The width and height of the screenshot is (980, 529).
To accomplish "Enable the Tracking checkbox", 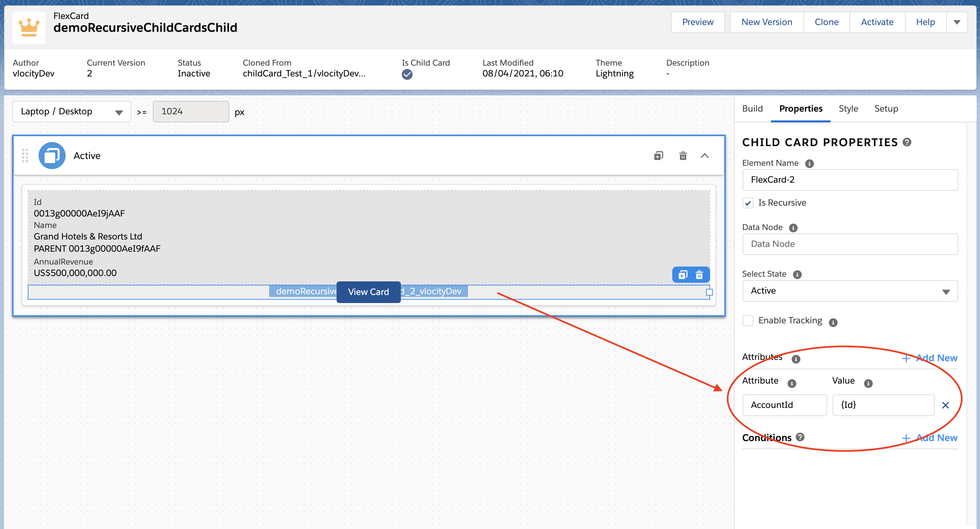I will [x=748, y=321].
